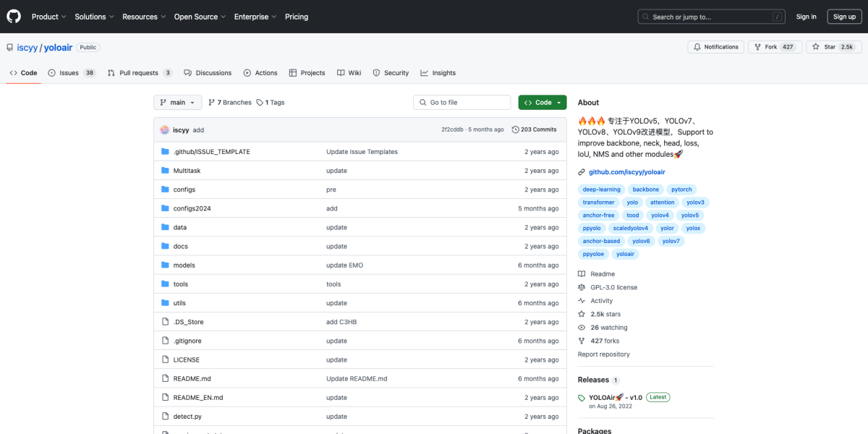Expand the Open Source menu
The height and width of the screenshot is (434, 868).
click(x=199, y=17)
